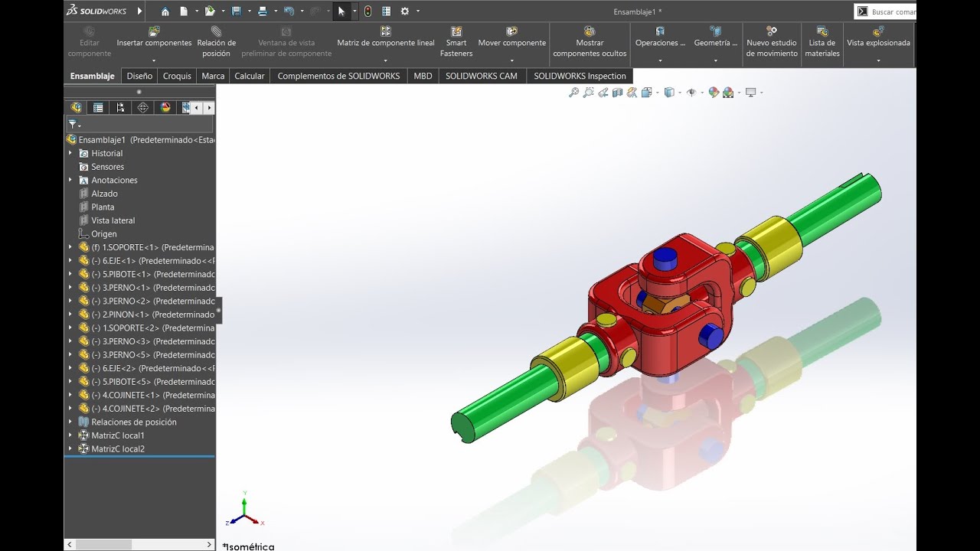The image size is (980, 551).
Task: Switch to SOLIDWORKS Inspection tab
Action: pos(580,76)
